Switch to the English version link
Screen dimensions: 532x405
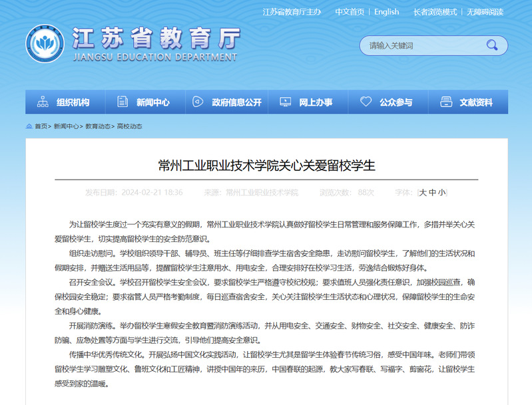(x=386, y=12)
